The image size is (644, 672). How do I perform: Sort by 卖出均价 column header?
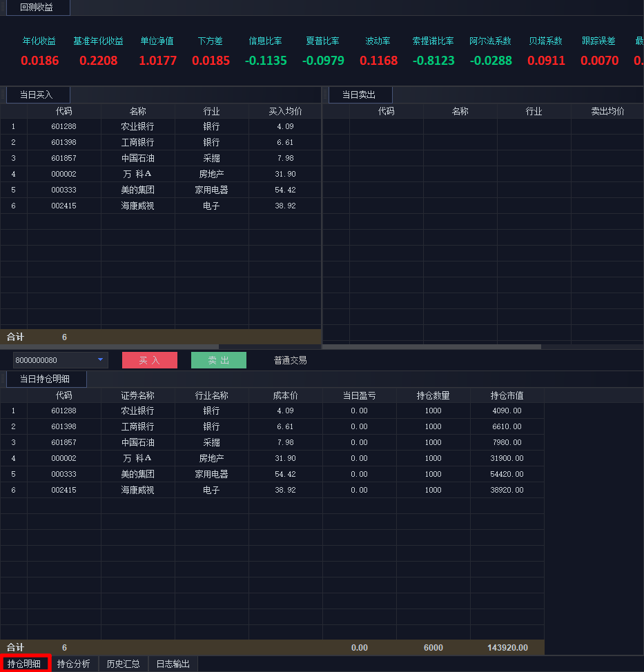click(x=607, y=111)
